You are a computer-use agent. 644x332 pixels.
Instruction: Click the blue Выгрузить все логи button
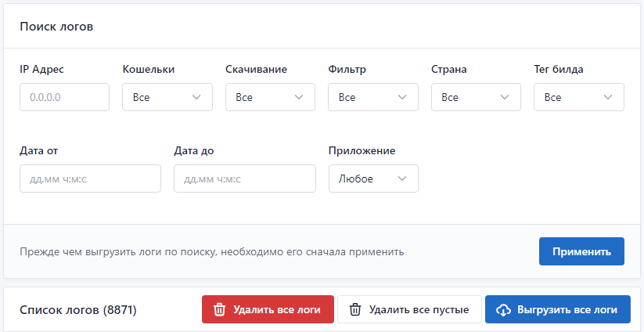tap(558, 309)
